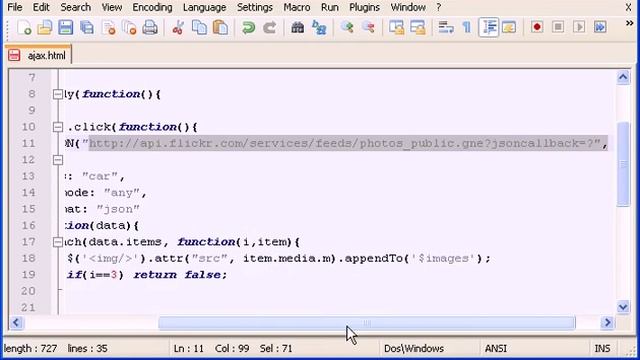Click the horizontal scrollbar right arrow
The height and width of the screenshot is (360, 640).
pos(607,322)
